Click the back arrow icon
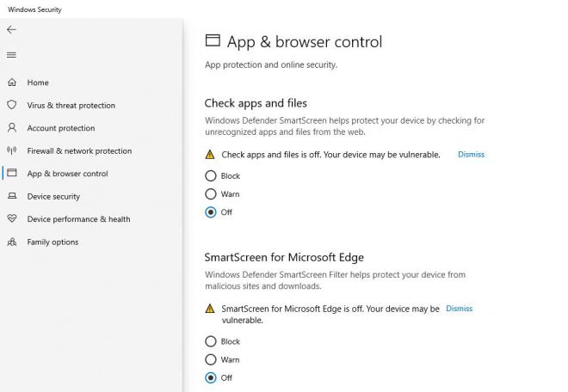568x392 pixels. [11, 30]
